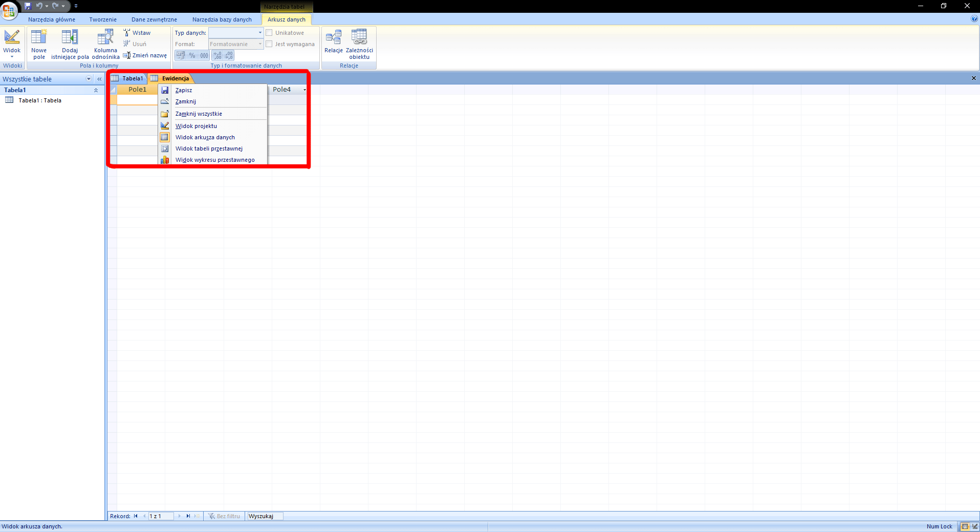Go to previous record
The width and height of the screenshot is (980, 532).
pos(144,516)
